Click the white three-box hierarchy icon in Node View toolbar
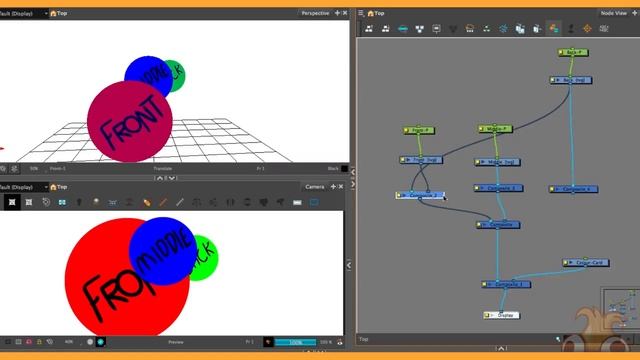640x360 pixels. click(420, 29)
